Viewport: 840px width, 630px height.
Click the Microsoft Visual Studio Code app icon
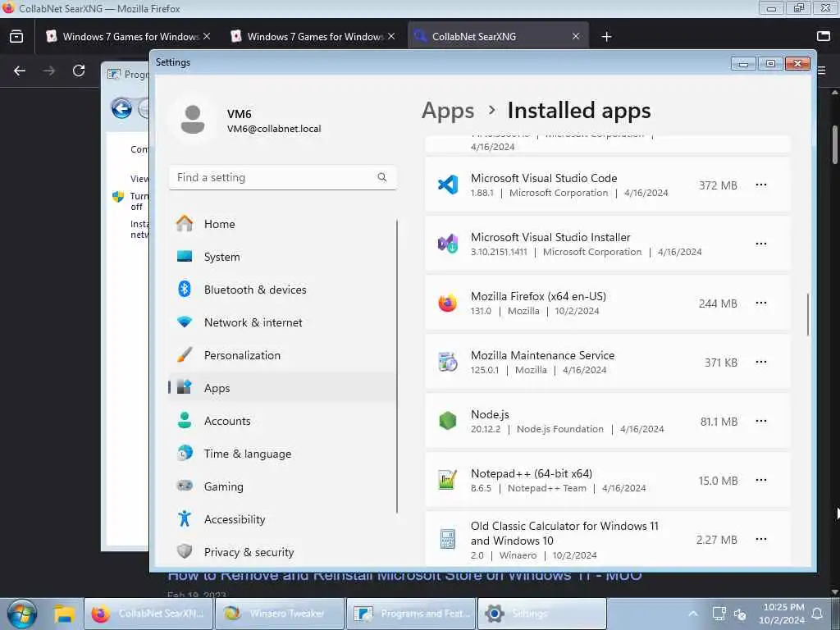tap(448, 185)
